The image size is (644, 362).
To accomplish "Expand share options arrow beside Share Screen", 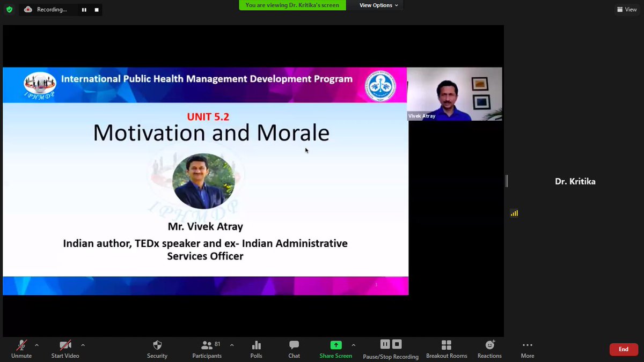I will [x=353, y=345].
